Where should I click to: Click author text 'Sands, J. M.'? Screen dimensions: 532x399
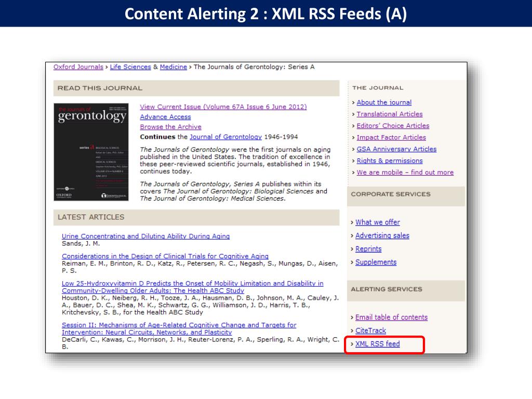(x=81, y=244)
